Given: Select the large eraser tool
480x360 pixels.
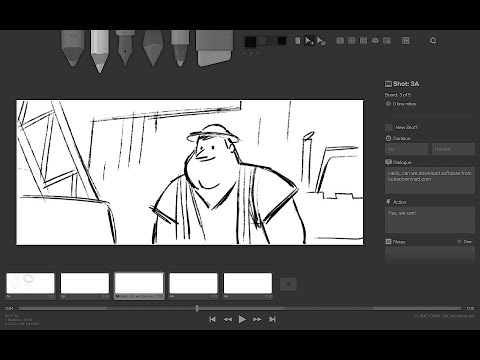Looking at the screenshot, I should pyautogui.click(x=214, y=48).
